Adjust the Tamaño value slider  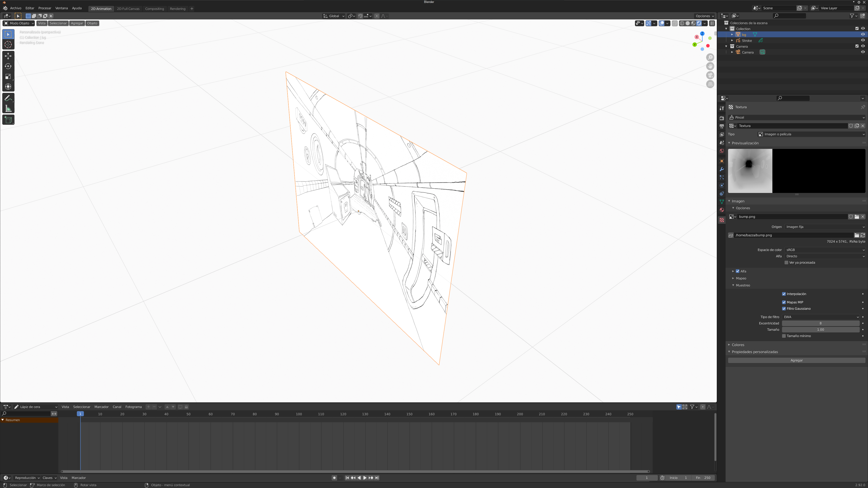(x=821, y=330)
